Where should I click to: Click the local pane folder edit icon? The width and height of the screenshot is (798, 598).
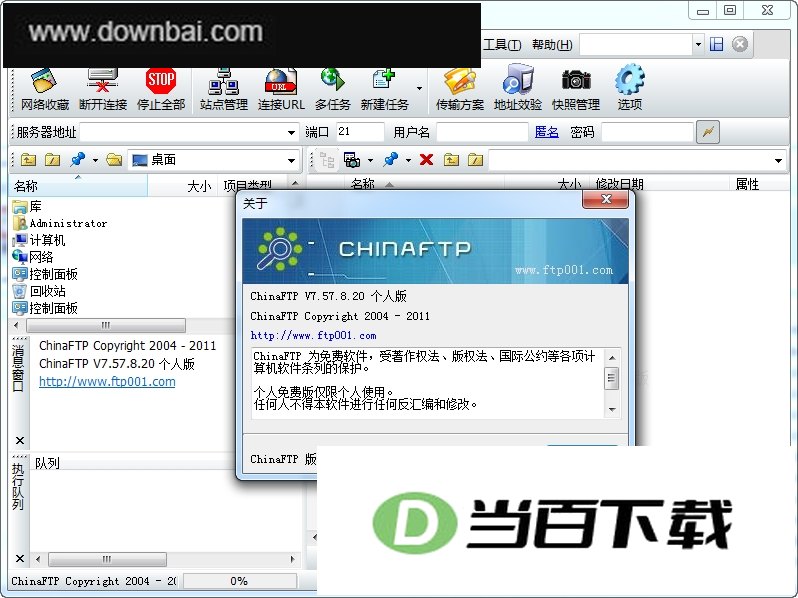(52, 160)
